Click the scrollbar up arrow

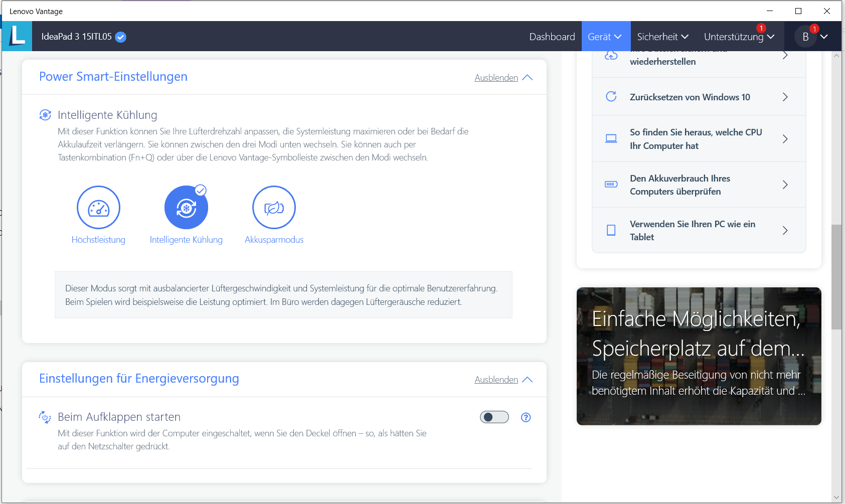pos(836,56)
